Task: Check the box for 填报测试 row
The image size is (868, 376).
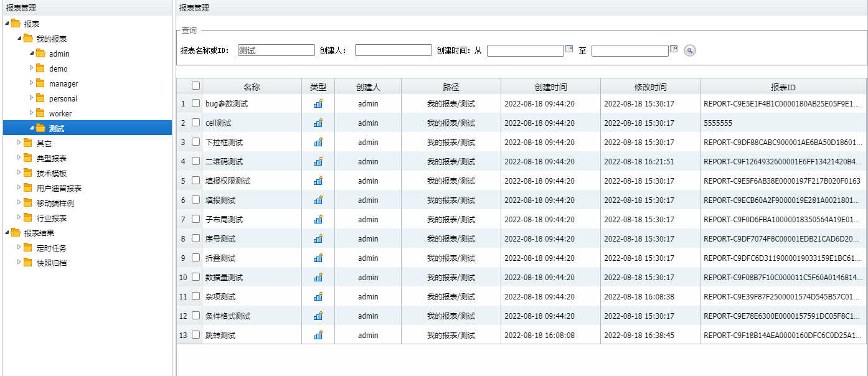Action: click(196, 200)
